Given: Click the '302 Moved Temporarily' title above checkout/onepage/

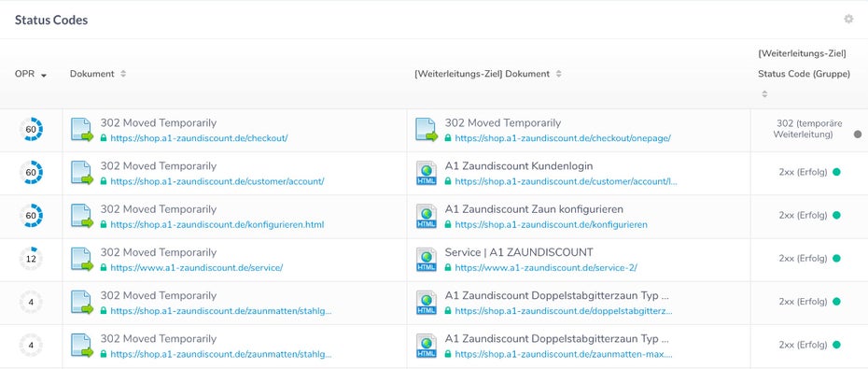Looking at the screenshot, I should 503,123.
